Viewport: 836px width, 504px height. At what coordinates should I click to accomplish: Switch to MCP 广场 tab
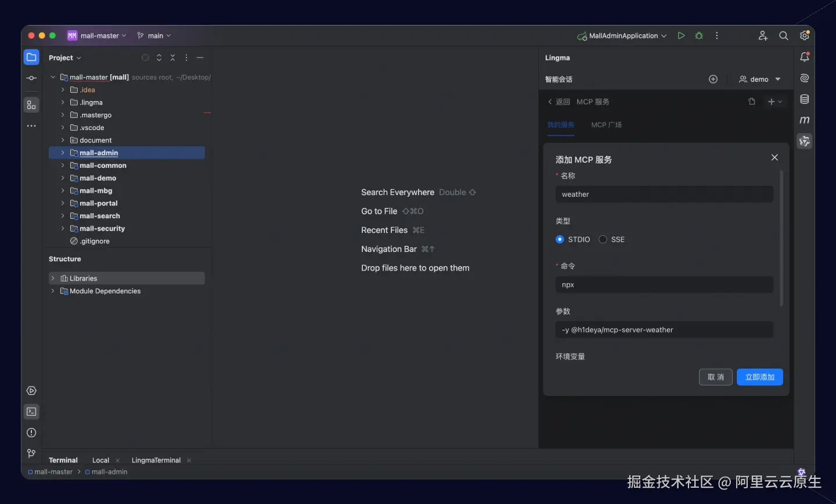(x=606, y=125)
